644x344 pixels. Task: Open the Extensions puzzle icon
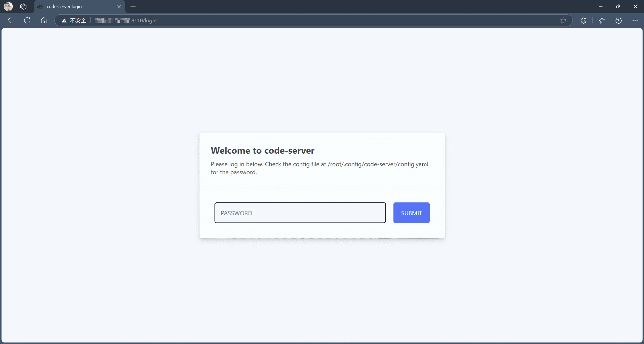coord(584,21)
